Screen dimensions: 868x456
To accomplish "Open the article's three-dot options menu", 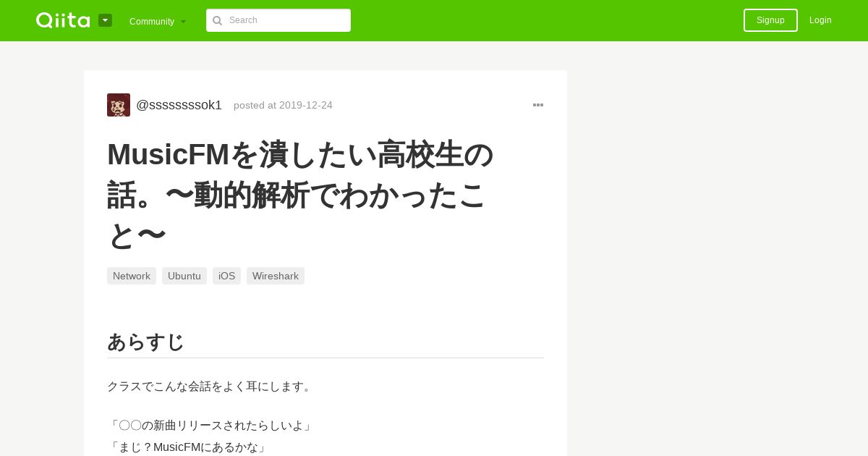I will (x=538, y=105).
